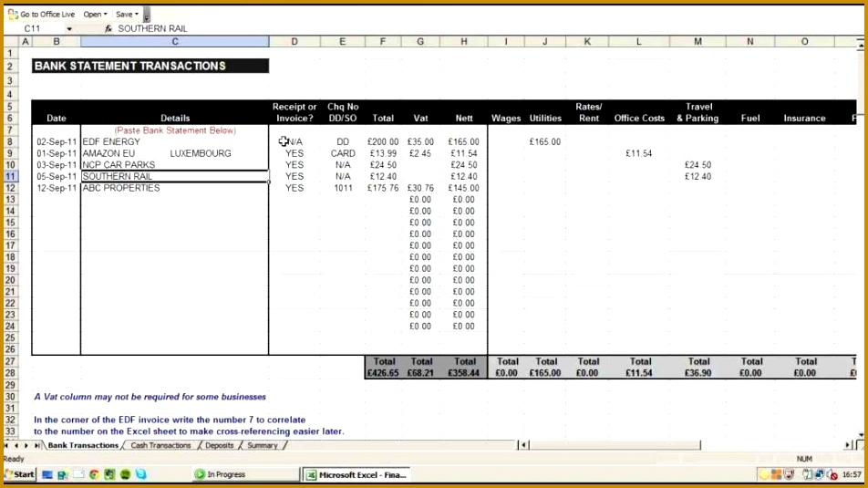Click the 1011 cheque number cell
The image size is (868, 488).
point(343,188)
